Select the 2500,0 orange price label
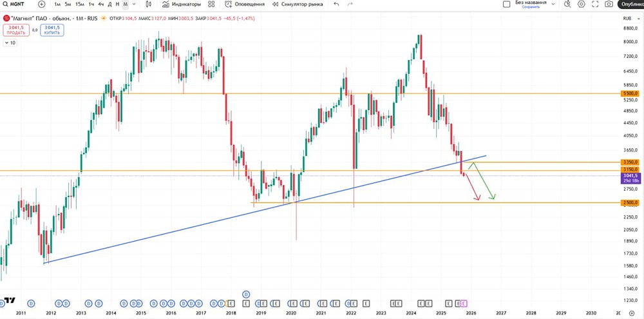 click(x=631, y=202)
